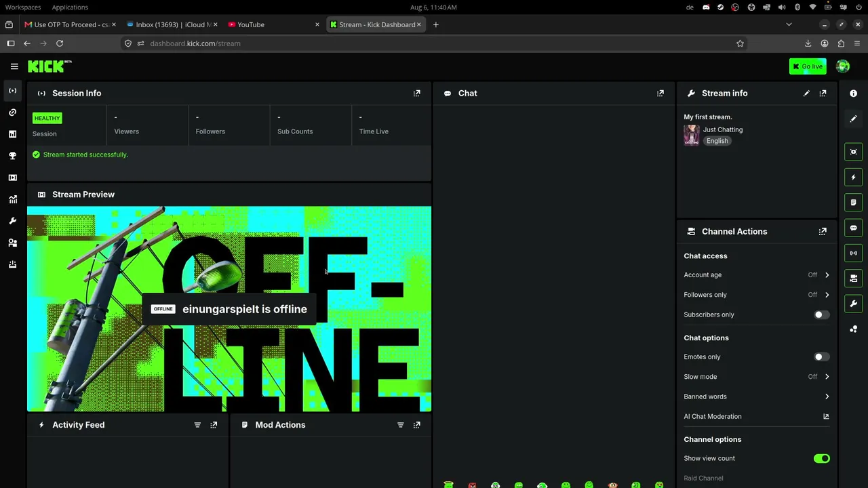Click the Just Chatting category
Screen dimensions: 868x488
click(723, 129)
